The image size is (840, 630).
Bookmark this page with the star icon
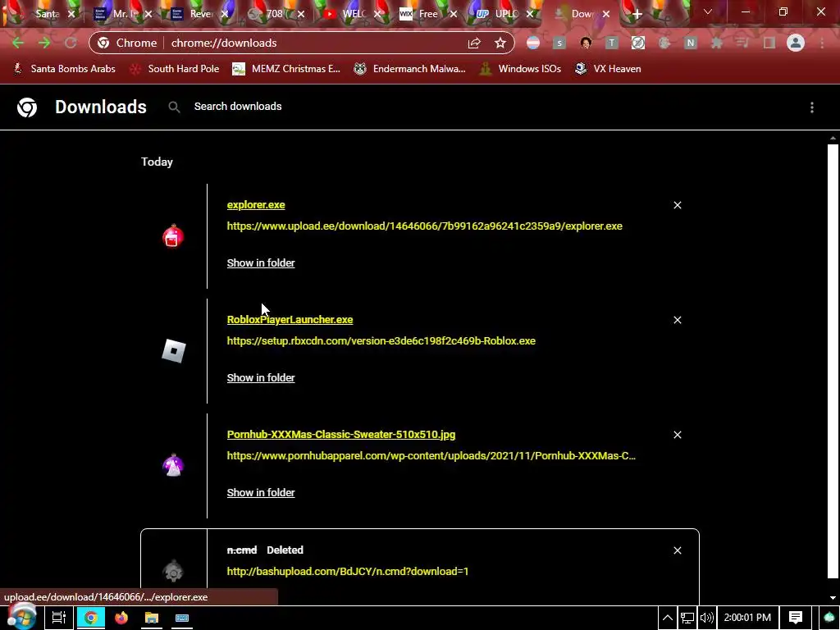coord(500,43)
